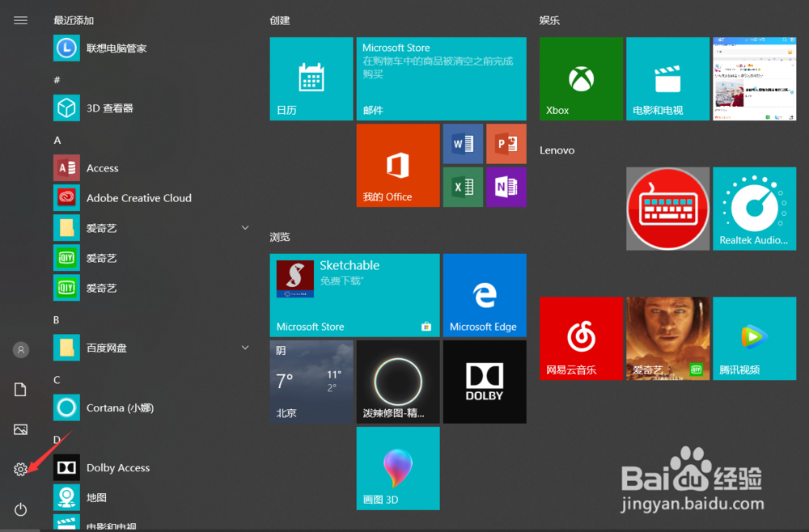Open Dolby Access in app list
Viewport: 809px width, 532px height.
tap(151, 467)
